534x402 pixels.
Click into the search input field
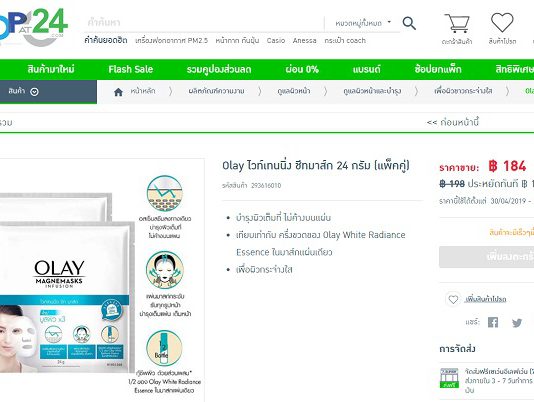tap(204, 23)
